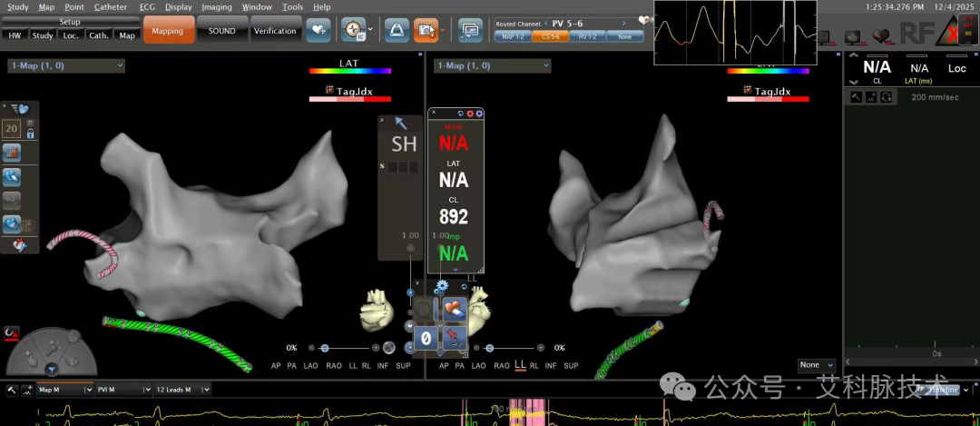Select the heart eraser tool icon
Viewport: 980px width, 426px height.
point(455,309)
